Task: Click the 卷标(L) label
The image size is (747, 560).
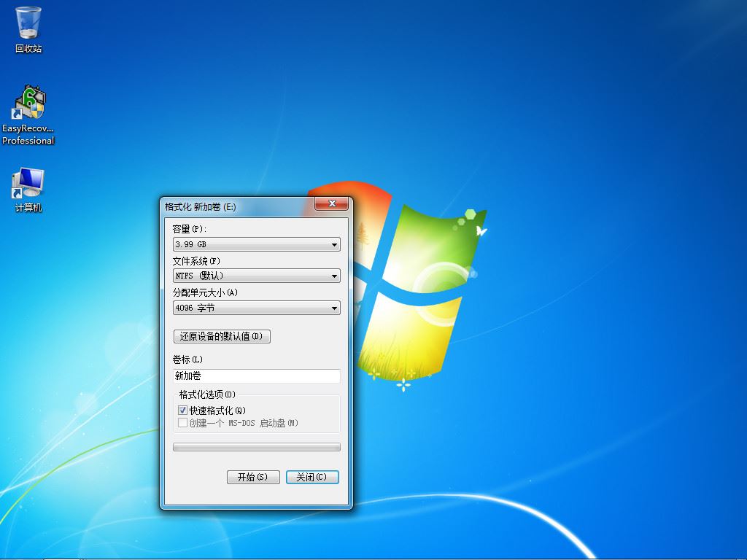Action: (187, 359)
